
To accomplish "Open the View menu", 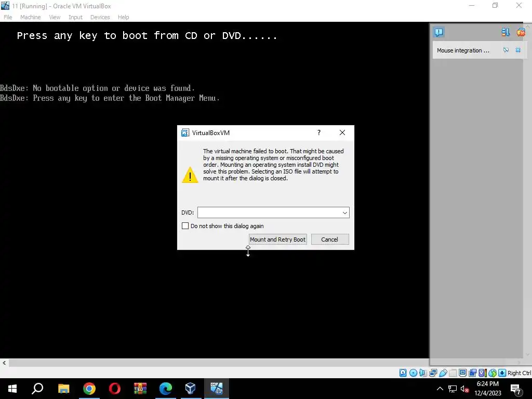I will click(55, 17).
